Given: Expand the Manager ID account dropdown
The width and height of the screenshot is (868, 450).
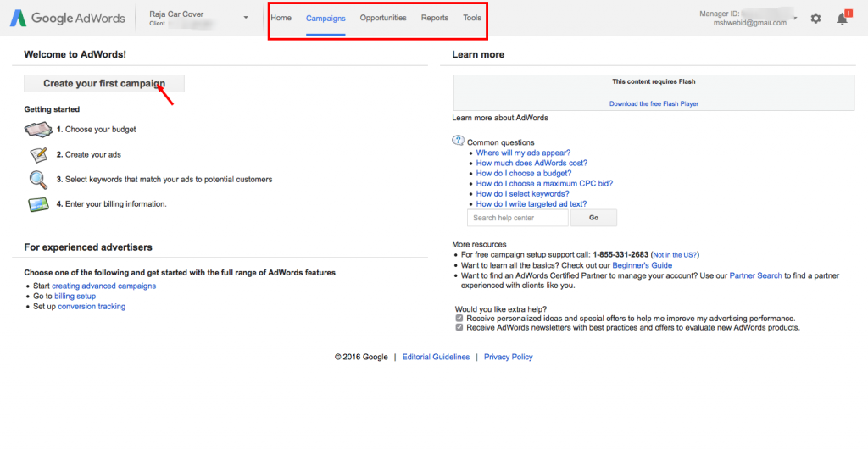Looking at the screenshot, I should click(795, 19).
